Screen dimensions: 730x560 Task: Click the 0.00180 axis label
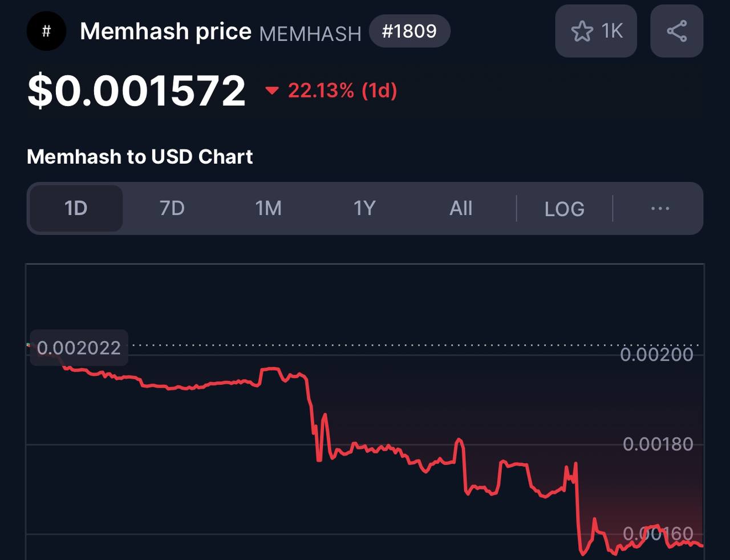[x=658, y=444]
